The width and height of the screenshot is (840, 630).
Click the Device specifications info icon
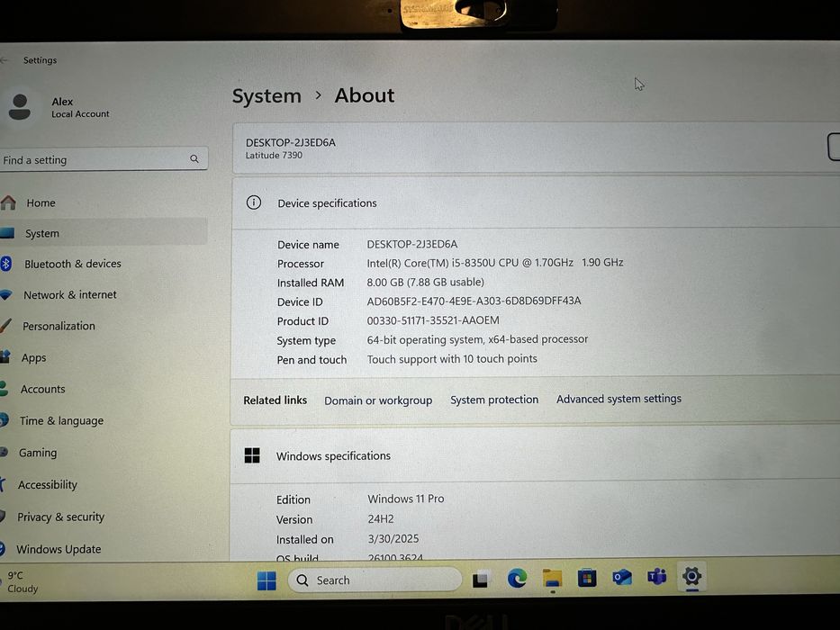[x=253, y=202]
